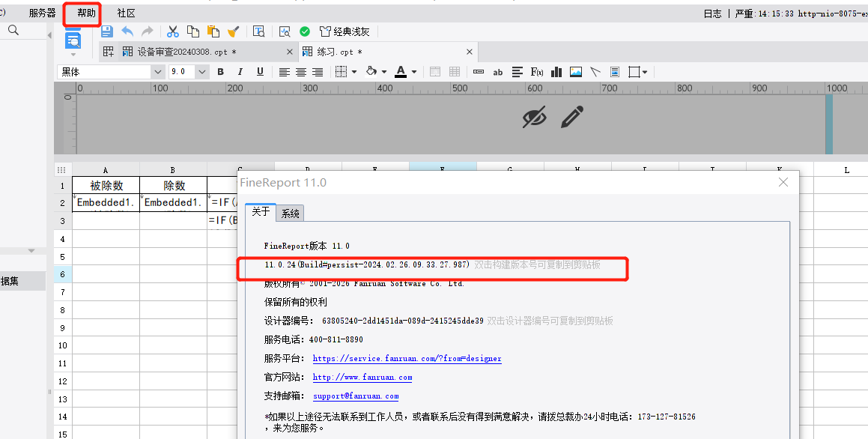Select the 系统 tab in the dialog
Screen dimensions: 868x439
pos(291,214)
